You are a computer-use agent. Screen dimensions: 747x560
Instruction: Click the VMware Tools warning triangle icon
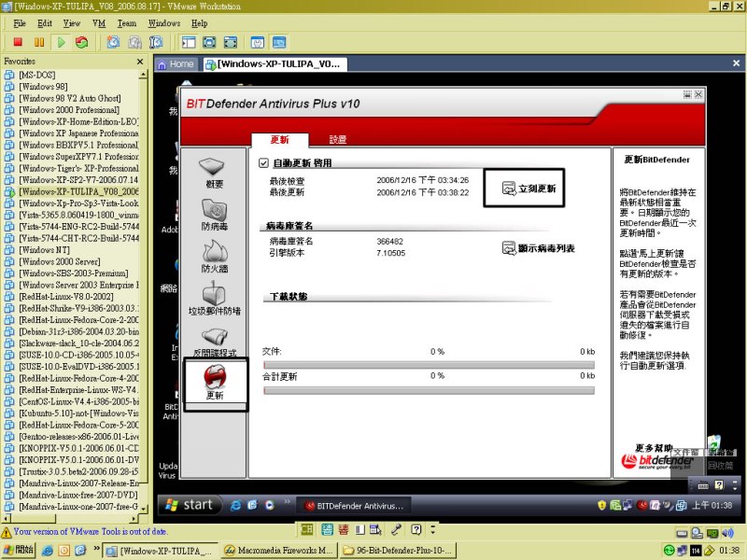pos(7,532)
